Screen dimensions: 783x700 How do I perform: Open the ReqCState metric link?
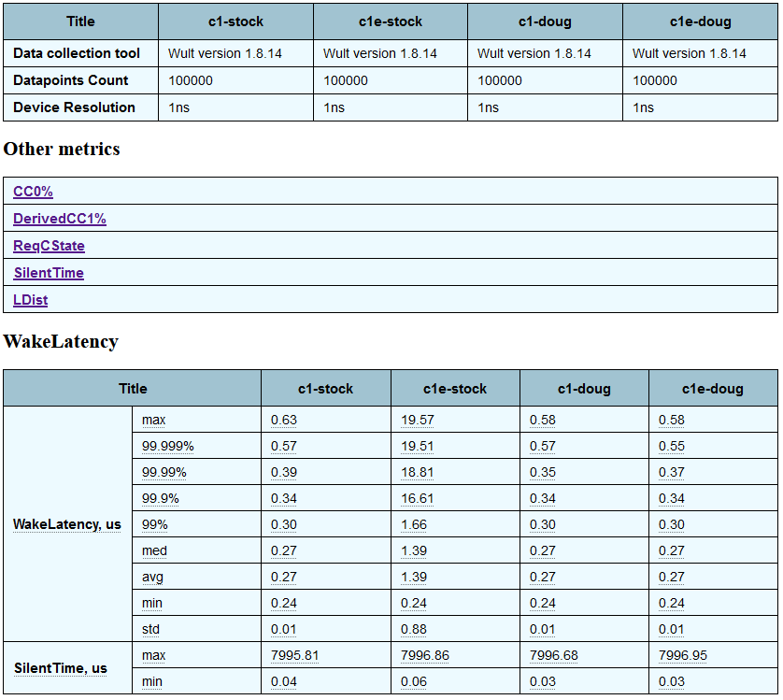(x=49, y=245)
